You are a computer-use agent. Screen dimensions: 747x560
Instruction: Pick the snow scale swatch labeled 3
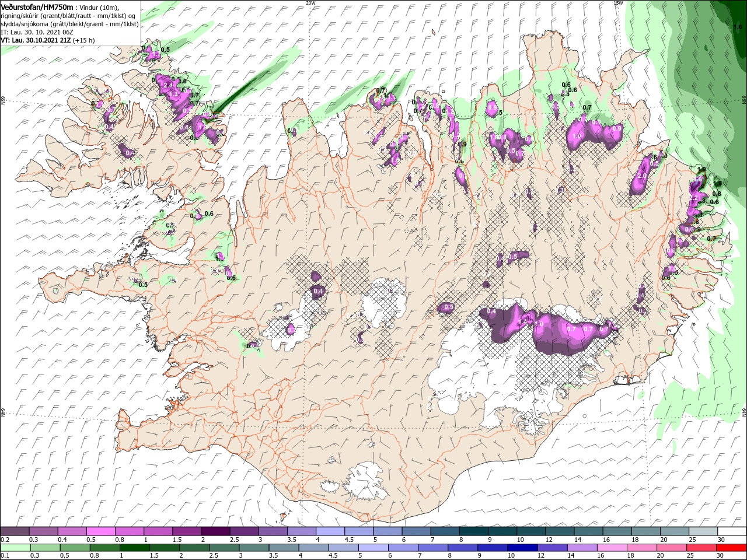(x=273, y=531)
